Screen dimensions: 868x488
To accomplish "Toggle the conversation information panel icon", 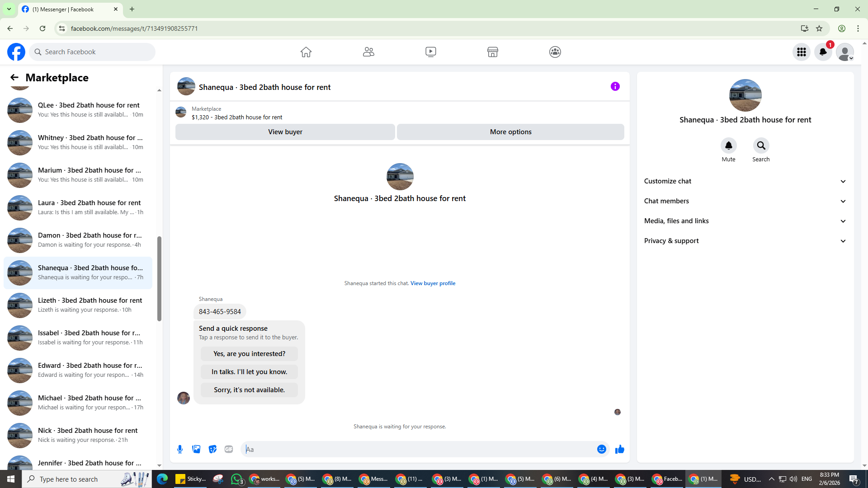I will tap(615, 86).
